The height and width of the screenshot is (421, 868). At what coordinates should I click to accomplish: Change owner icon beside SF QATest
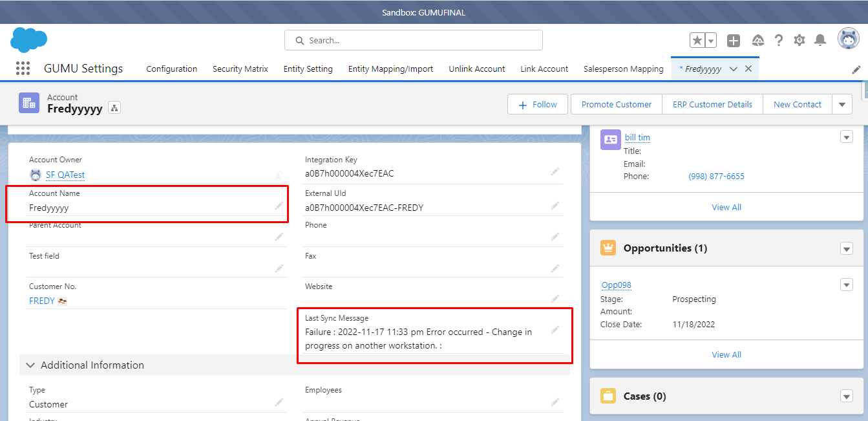(279, 175)
